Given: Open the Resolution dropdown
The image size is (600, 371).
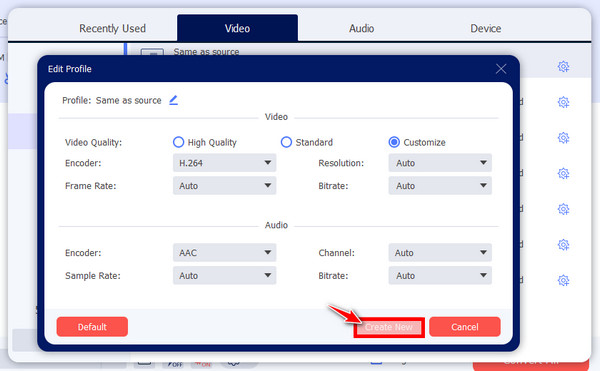Looking at the screenshot, I should (x=440, y=163).
